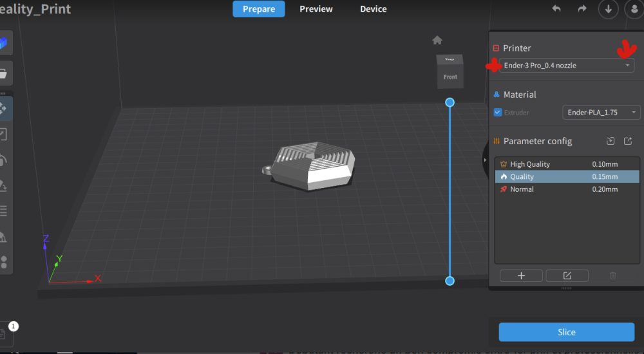Click the panel resize grip below profile buttons
This screenshot has width=644, height=354.
pyautogui.click(x=566, y=288)
